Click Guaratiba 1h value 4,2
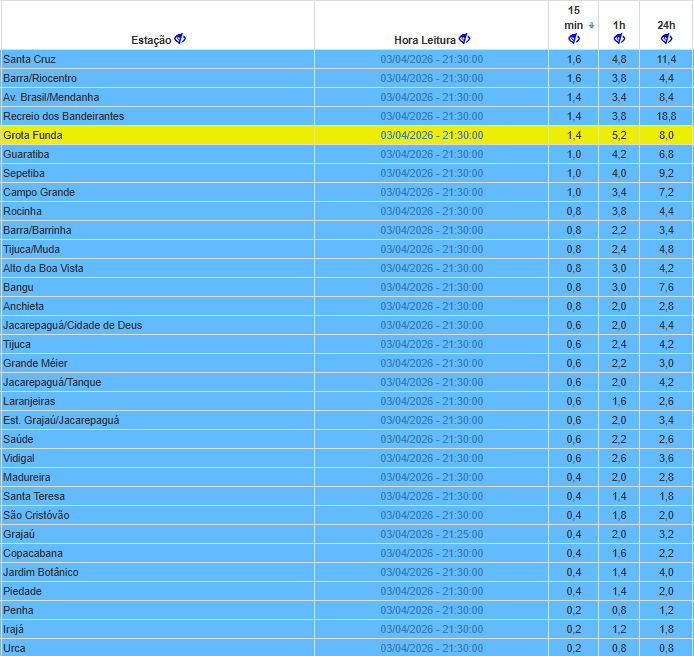The height and width of the screenshot is (656, 694). 619,154
